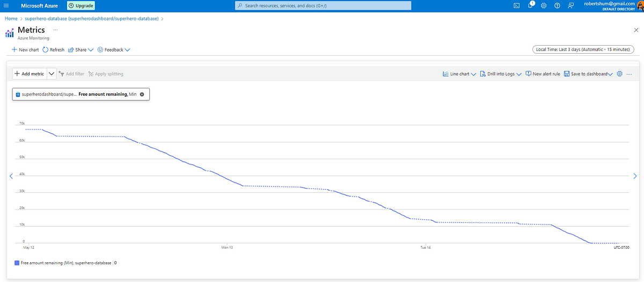Refresh the metrics chart
The image size is (644, 282).
[x=54, y=49]
